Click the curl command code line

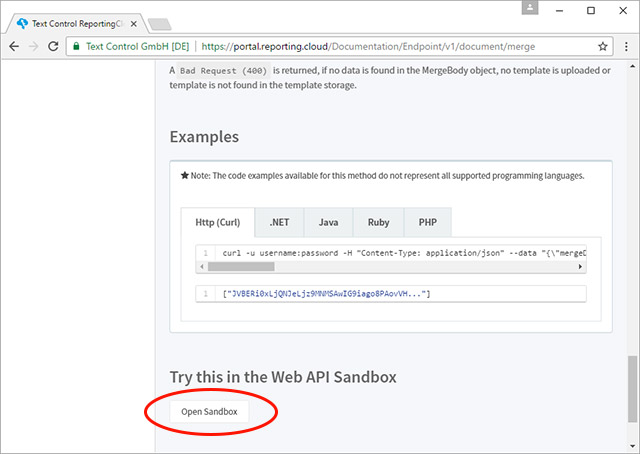click(404, 253)
